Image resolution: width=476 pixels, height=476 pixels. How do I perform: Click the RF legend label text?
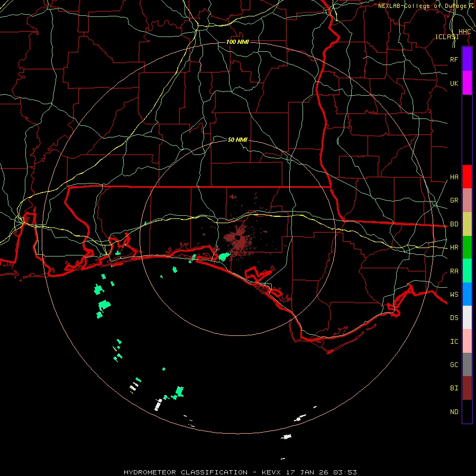[454, 59]
